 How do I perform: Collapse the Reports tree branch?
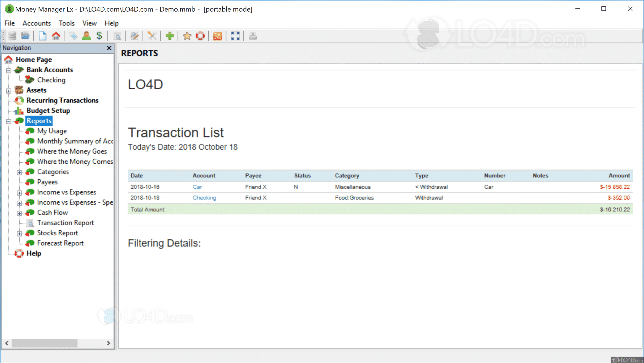(9, 121)
